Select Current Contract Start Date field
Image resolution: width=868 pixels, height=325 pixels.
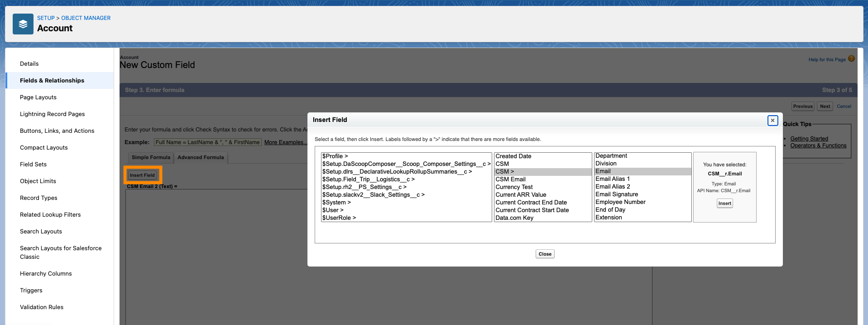(543, 210)
